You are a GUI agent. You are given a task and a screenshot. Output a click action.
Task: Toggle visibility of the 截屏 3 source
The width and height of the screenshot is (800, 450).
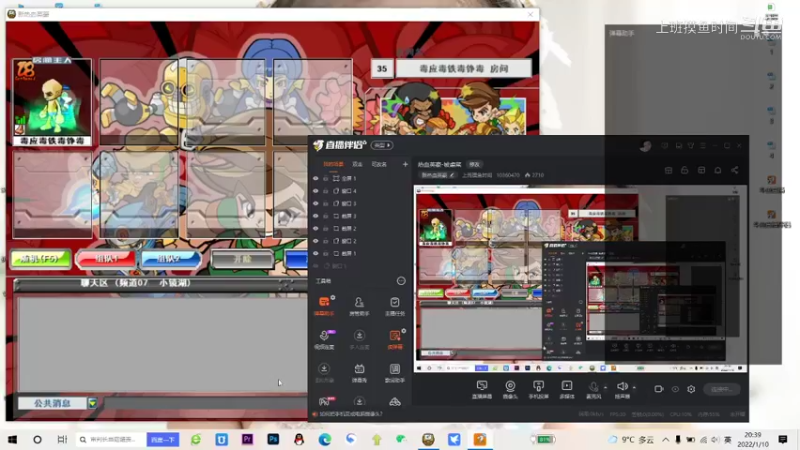coord(315,216)
